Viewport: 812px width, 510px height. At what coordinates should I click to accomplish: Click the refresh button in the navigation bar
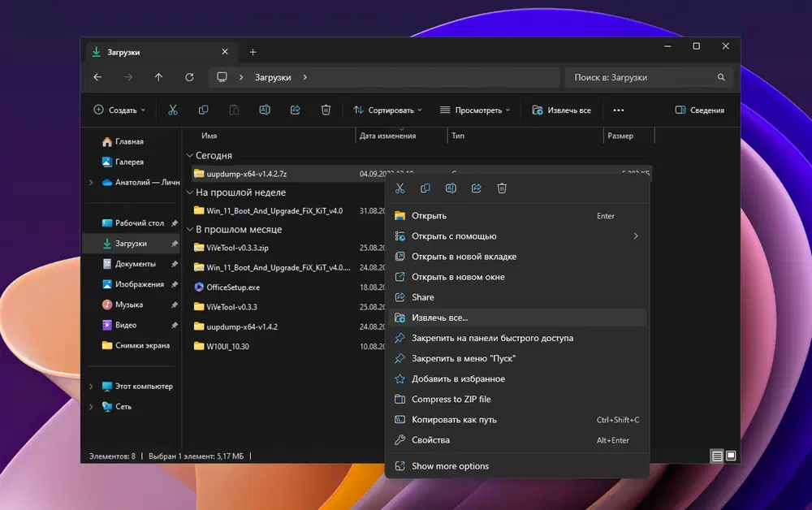(x=189, y=77)
